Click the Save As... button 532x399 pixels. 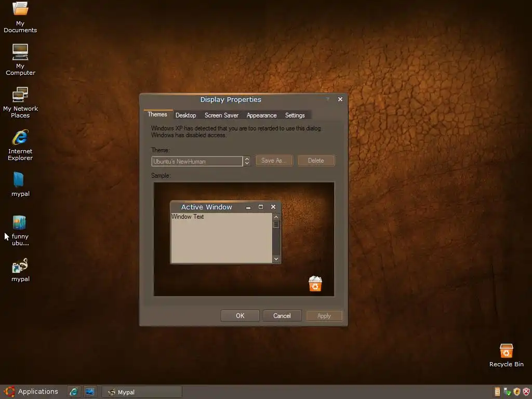(274, 161)
